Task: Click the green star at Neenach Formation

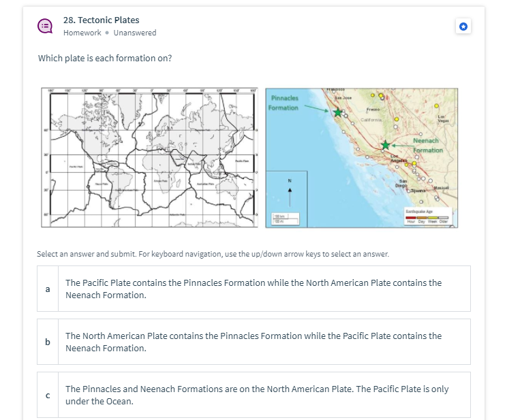Action: point(385,145)
